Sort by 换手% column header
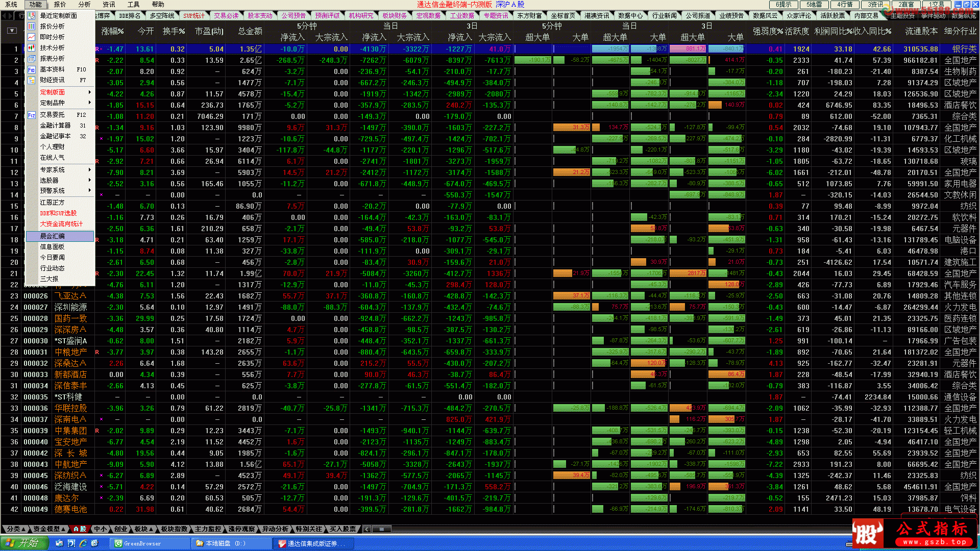This screenshot has width=980, height=551. (174, 31)
